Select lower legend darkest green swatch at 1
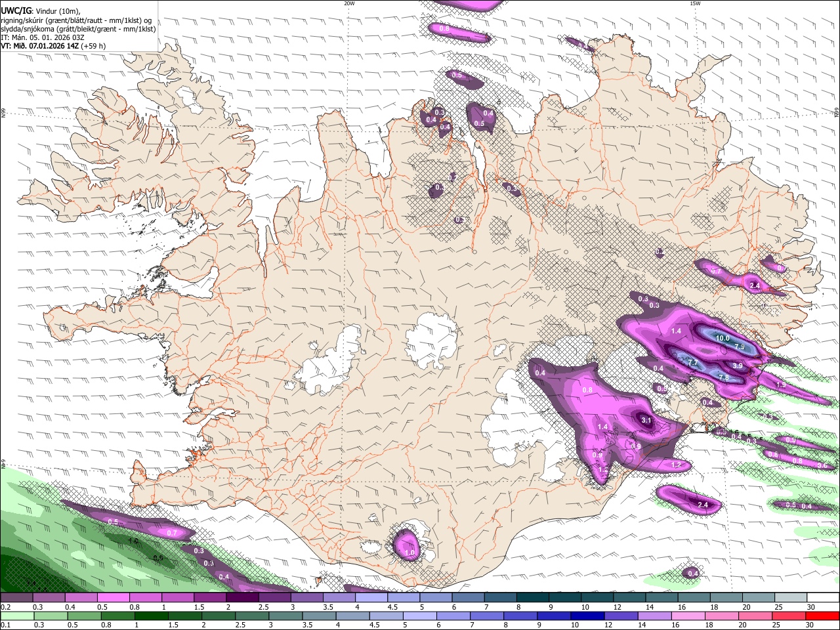This screenshot has width=840, height=630. coord(152,616)
